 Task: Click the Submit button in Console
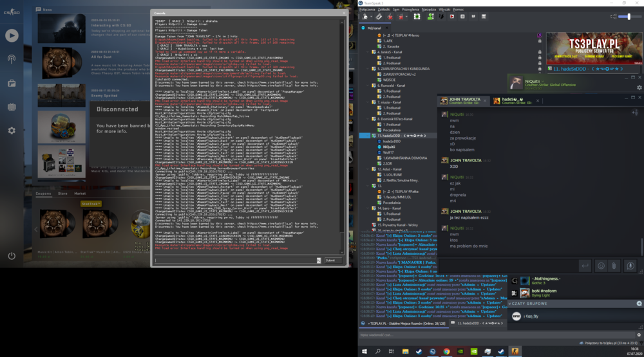pos(331,260)
